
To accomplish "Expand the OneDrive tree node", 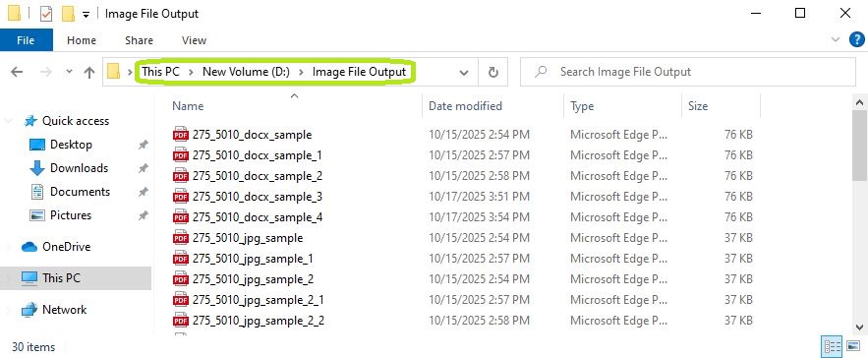I will point(8,247).
